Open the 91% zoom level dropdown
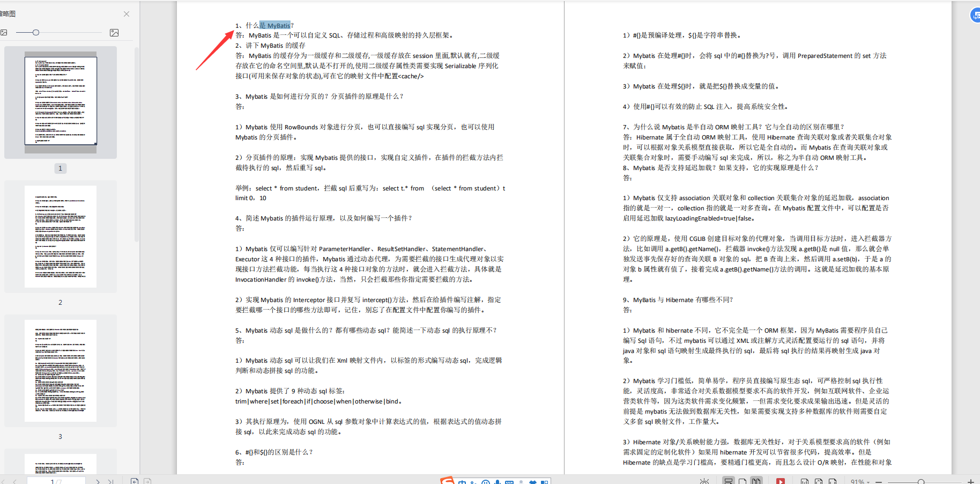The width and height of the screenshot is (980, 484). [x=859, y=481]
